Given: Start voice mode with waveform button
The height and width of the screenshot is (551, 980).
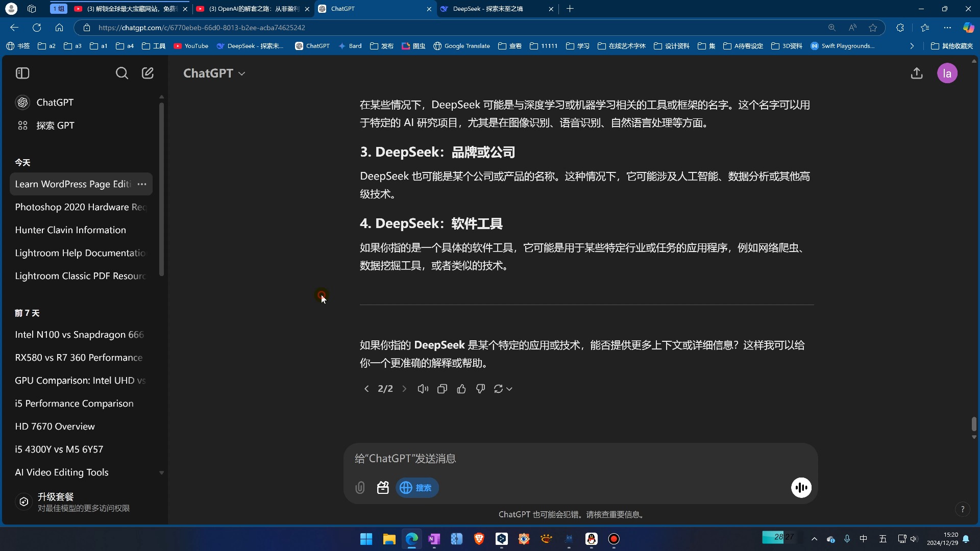Looking at the screenshot, I should point(801,487).
